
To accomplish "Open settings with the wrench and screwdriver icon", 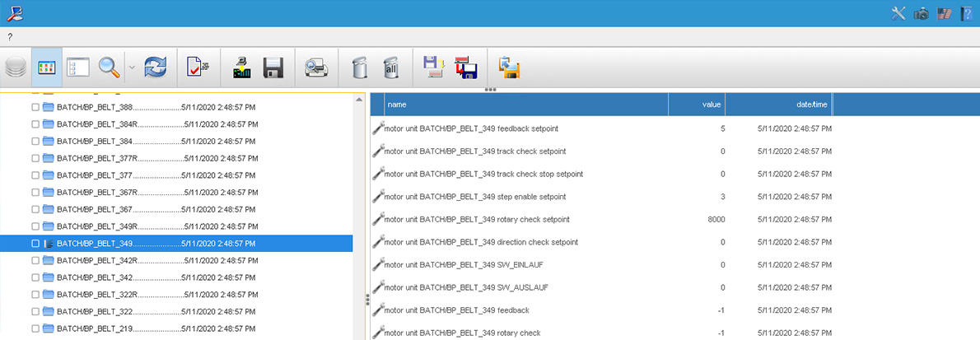I will pos(898,13).
